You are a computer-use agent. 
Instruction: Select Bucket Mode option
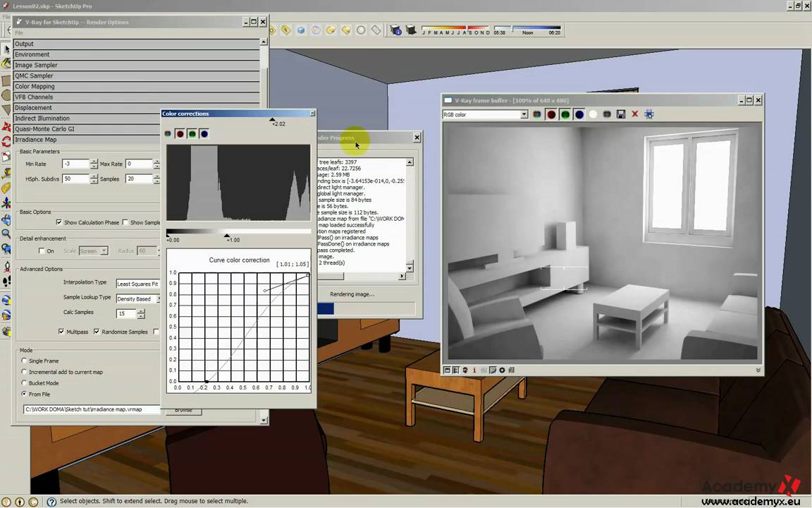[x=24, y=383]
